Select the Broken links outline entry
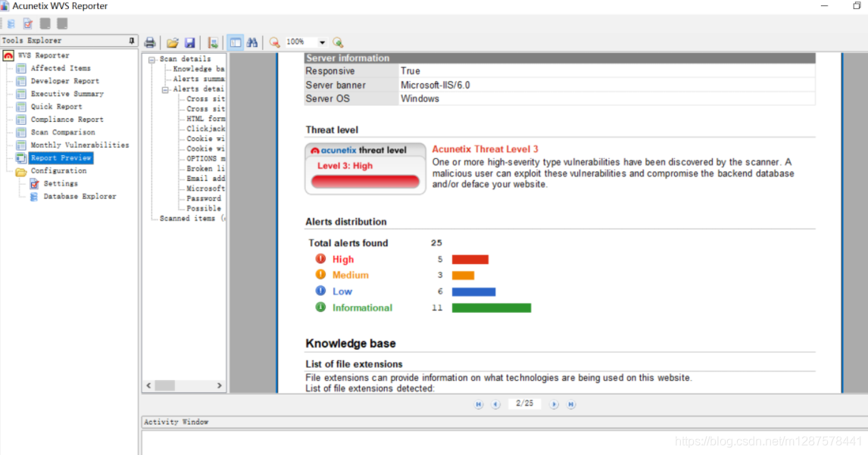Viewport: 868px width, 455px height. [206, 168]
